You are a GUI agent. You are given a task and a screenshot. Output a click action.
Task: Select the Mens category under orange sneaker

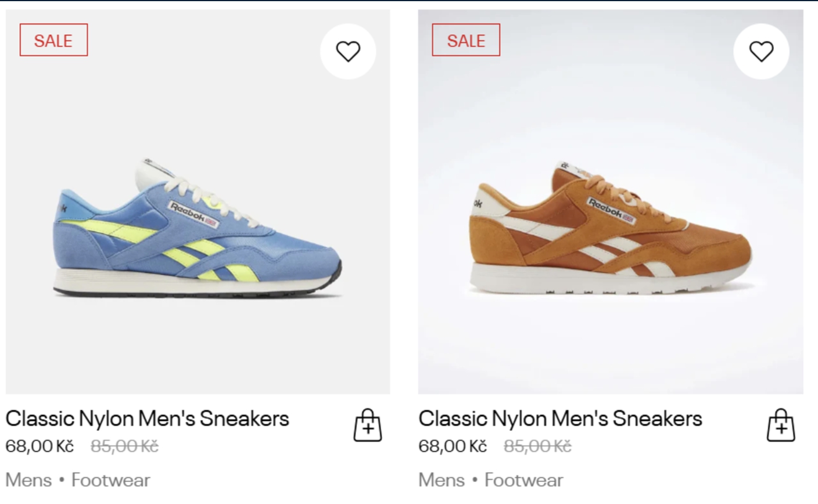(x=442, y=480)
